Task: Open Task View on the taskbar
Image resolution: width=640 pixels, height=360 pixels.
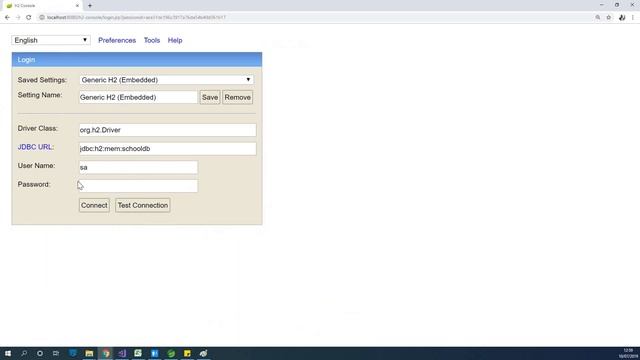Action: coord(56,353)
